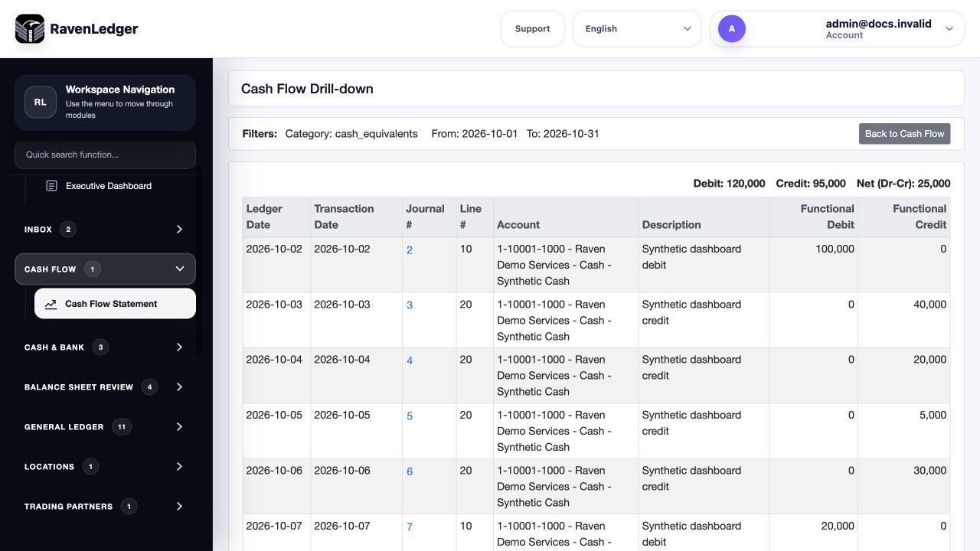Expand Balance Sheet Review section

coord(105,387)
